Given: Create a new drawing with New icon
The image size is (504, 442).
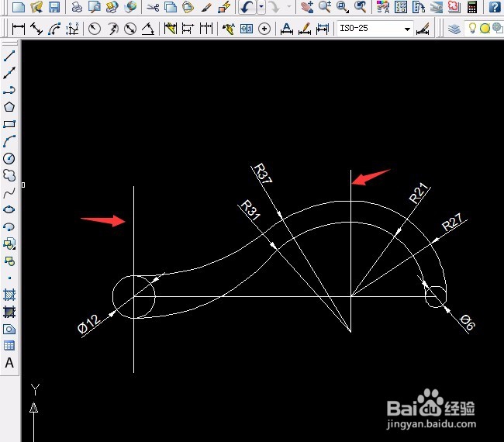Looking at the screenshot, I should 18,6.
